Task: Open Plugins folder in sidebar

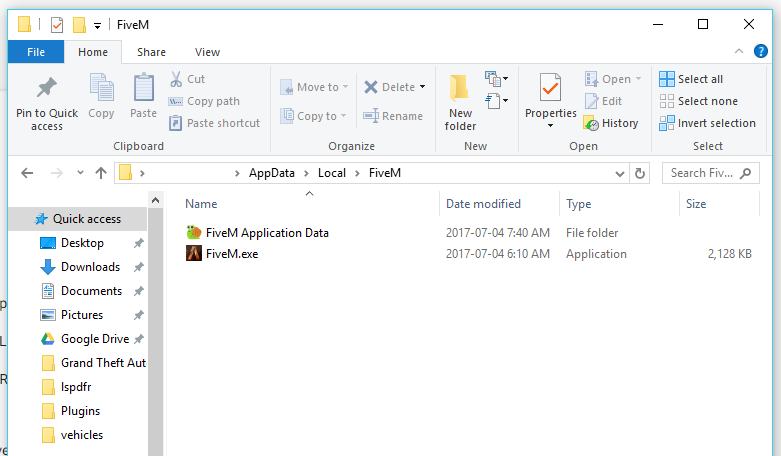Action: click(71, 411)
